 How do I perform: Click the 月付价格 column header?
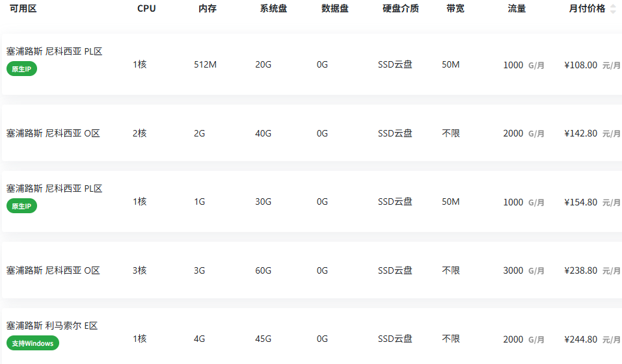click(587, 8)
